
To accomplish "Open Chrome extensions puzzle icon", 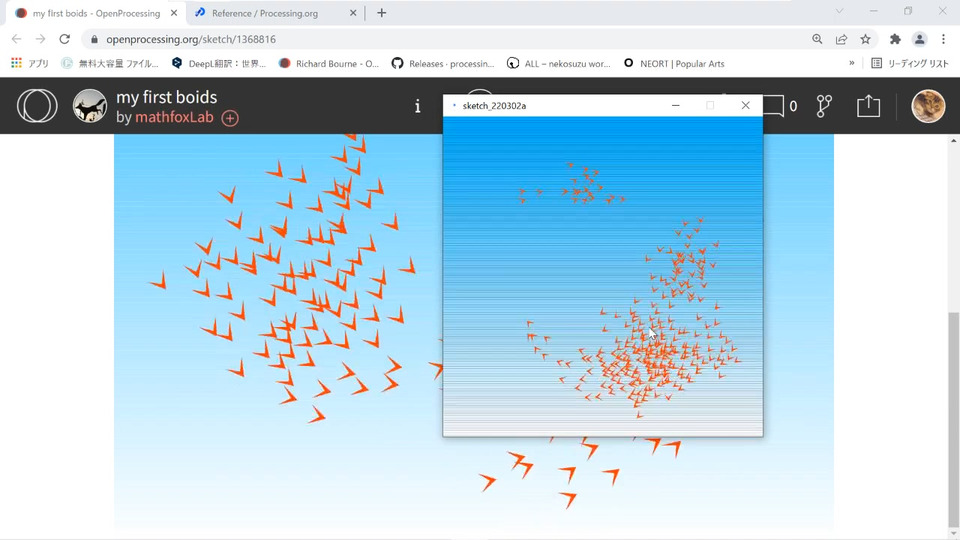I will [895, 39].
